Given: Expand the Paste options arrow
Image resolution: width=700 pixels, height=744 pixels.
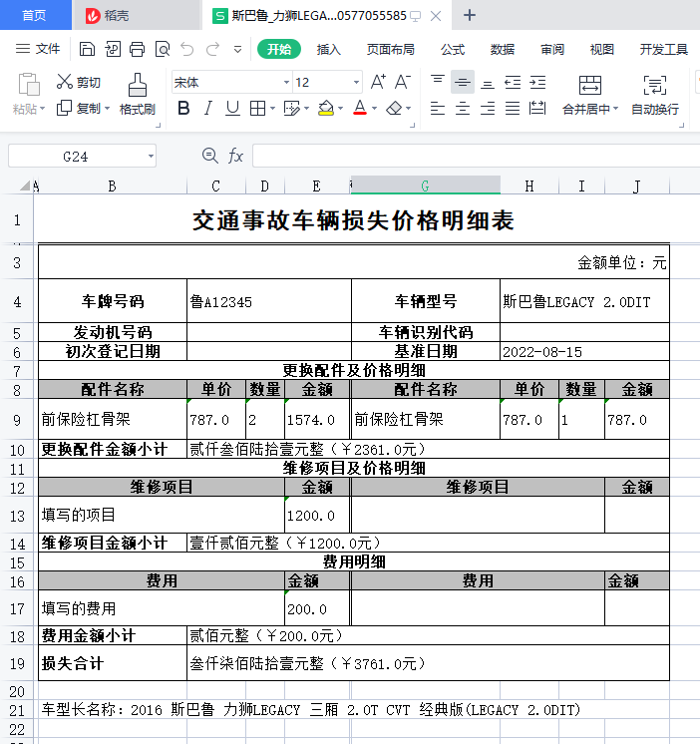Looking at the screenshot, I should [x=42, y=109].
